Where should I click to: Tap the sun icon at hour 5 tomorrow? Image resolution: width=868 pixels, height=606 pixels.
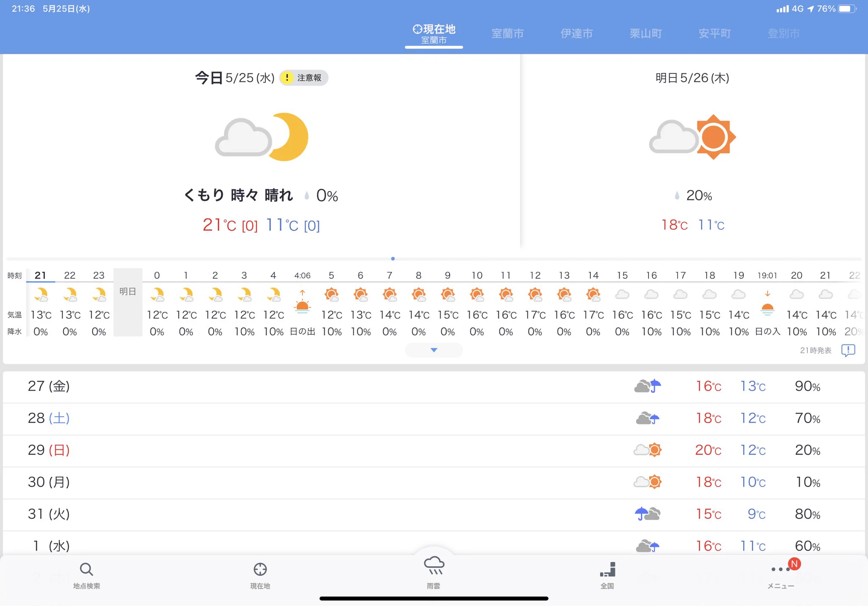[331, 294]
